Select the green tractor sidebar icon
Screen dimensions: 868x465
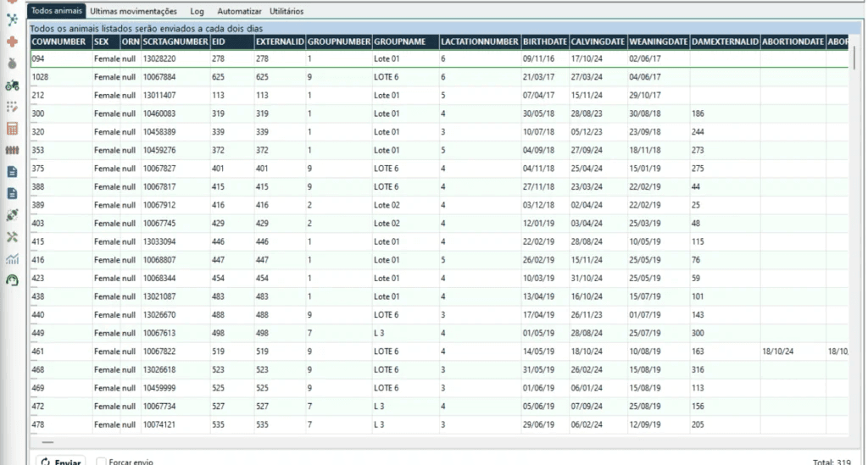point(12,86)
